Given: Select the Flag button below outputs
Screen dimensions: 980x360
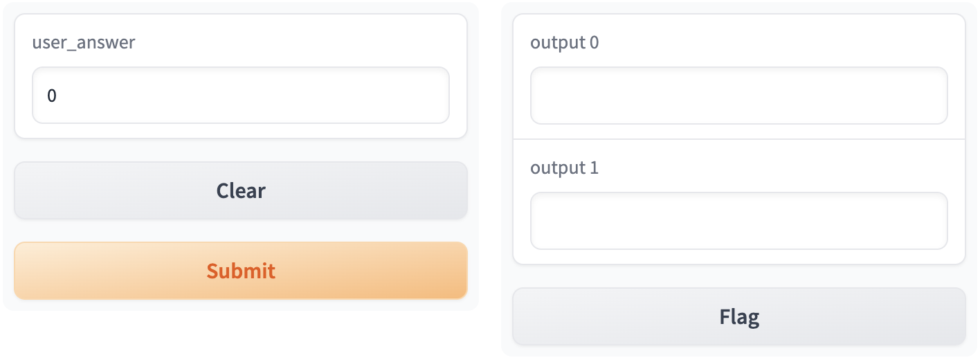Looking at the screenshot, I should coord(738,316).
